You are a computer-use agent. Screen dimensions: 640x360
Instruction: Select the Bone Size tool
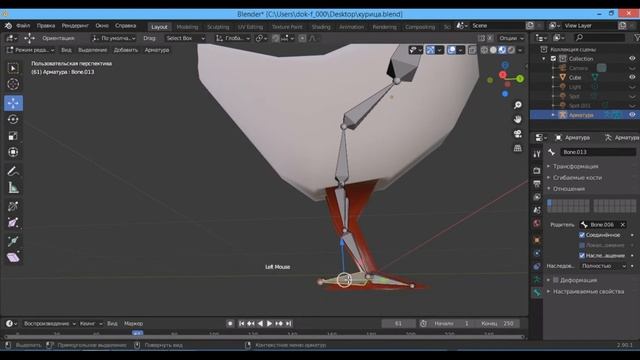[x=13, y=222]
